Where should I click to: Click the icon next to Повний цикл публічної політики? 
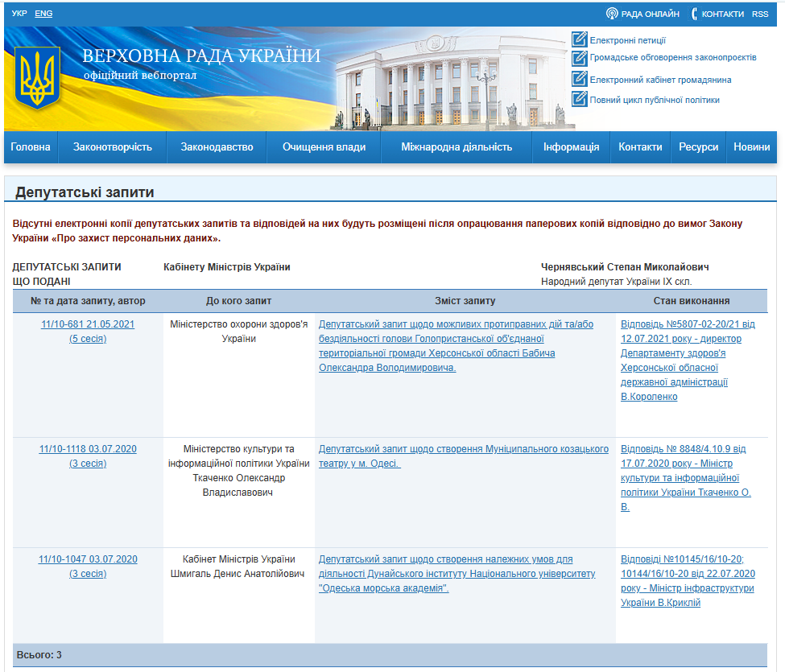click(579, 99)
